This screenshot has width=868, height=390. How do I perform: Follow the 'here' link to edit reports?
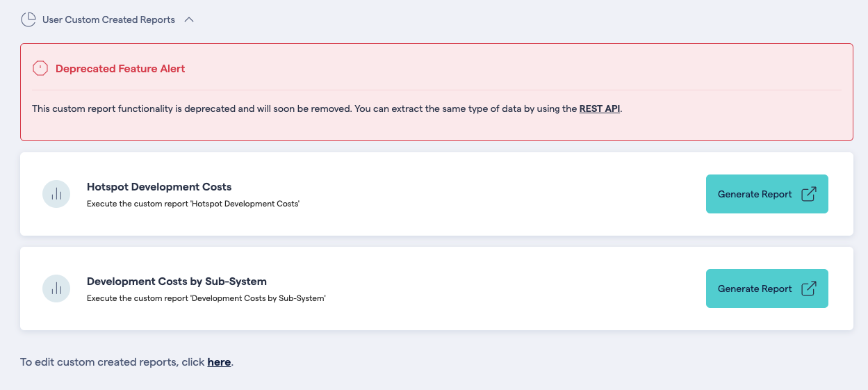[219, 362]
